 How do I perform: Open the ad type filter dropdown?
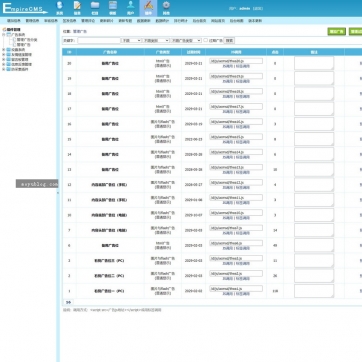pyautogui.click(x=186, y=40)
